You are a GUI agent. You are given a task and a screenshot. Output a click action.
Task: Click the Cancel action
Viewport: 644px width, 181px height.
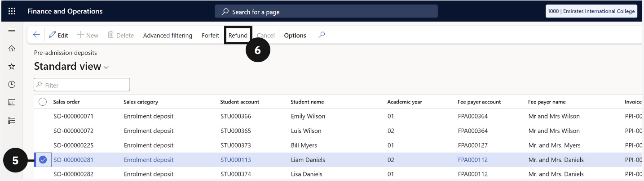pos(265,36)
